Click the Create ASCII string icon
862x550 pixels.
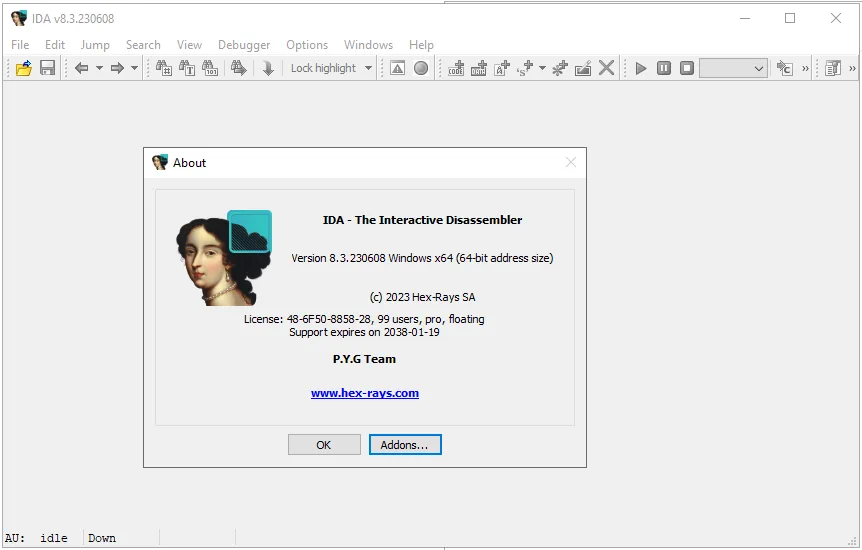coord(502,68)
